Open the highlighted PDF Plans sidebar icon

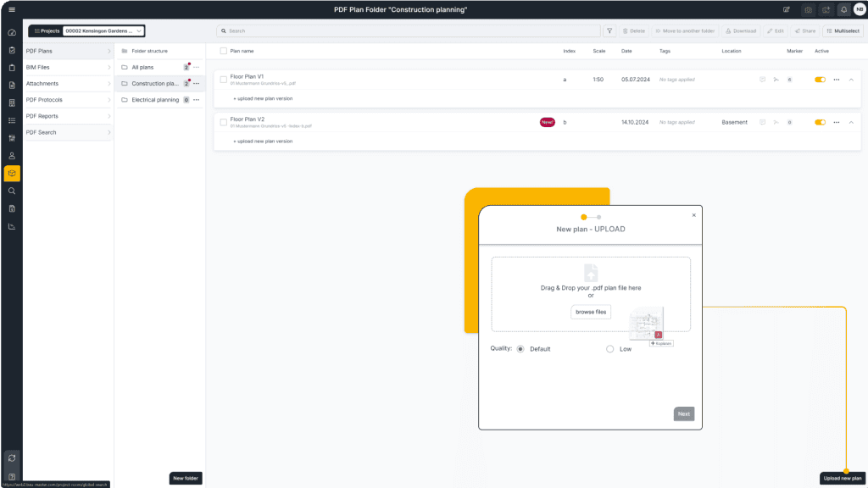tap(12, 173)
